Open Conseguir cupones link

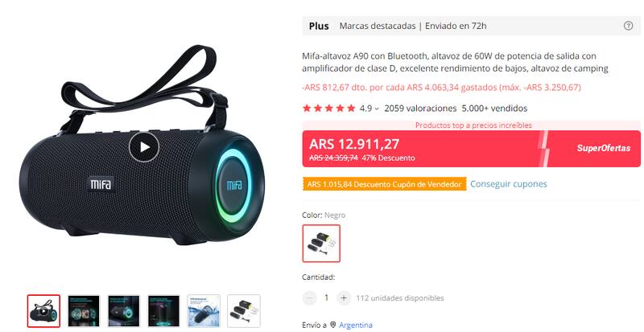tap(509, 184)
